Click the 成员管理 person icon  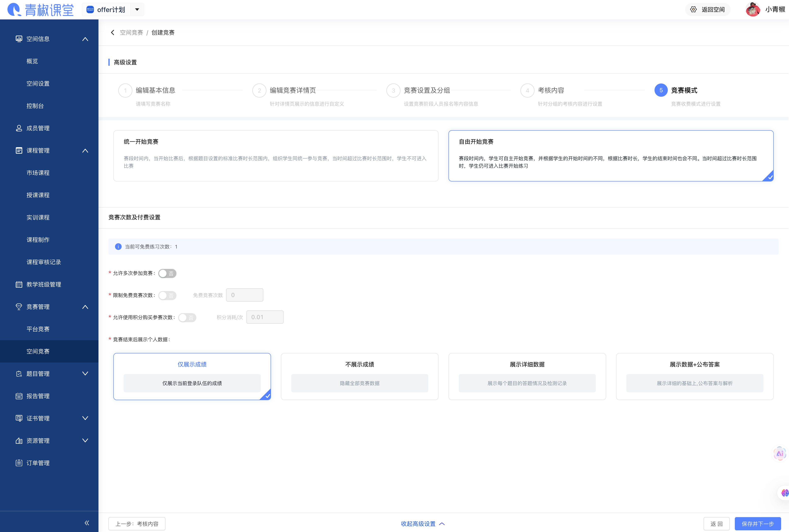(x=19, y=128)
